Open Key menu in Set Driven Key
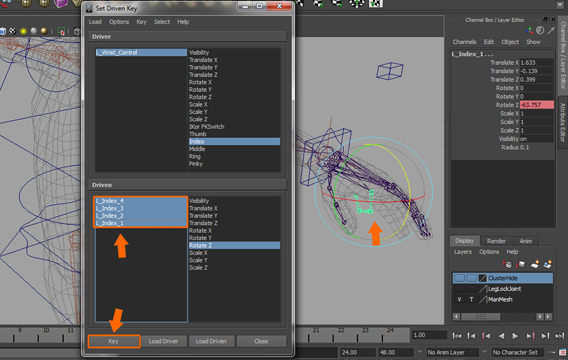Screen dimensions: 568x360 [142, 22]
